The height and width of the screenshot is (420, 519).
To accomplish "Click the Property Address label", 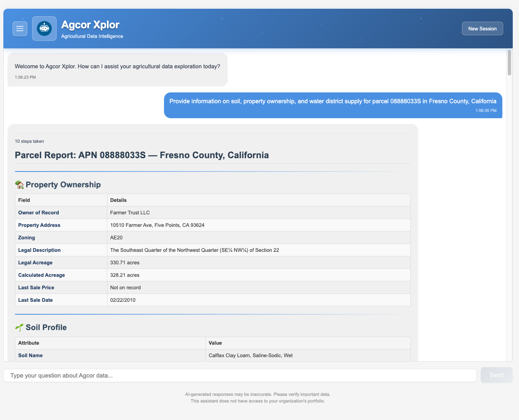I will pos(39,225).
